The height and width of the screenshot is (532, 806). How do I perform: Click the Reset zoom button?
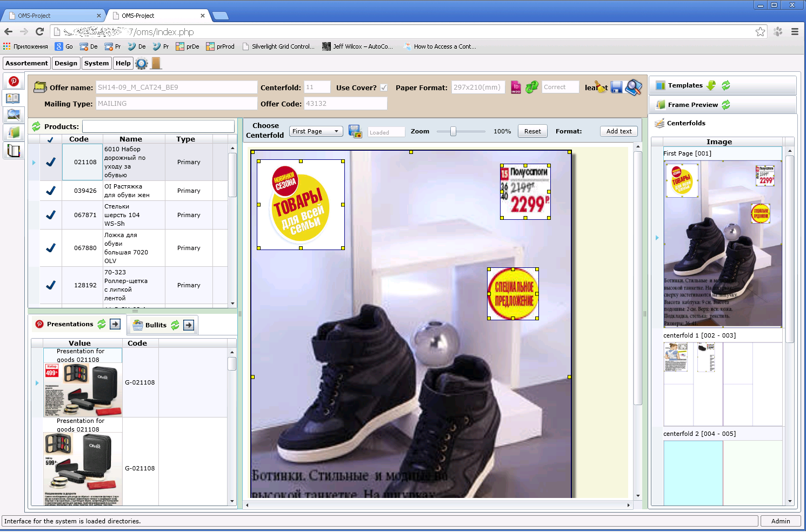pos(532,131)
